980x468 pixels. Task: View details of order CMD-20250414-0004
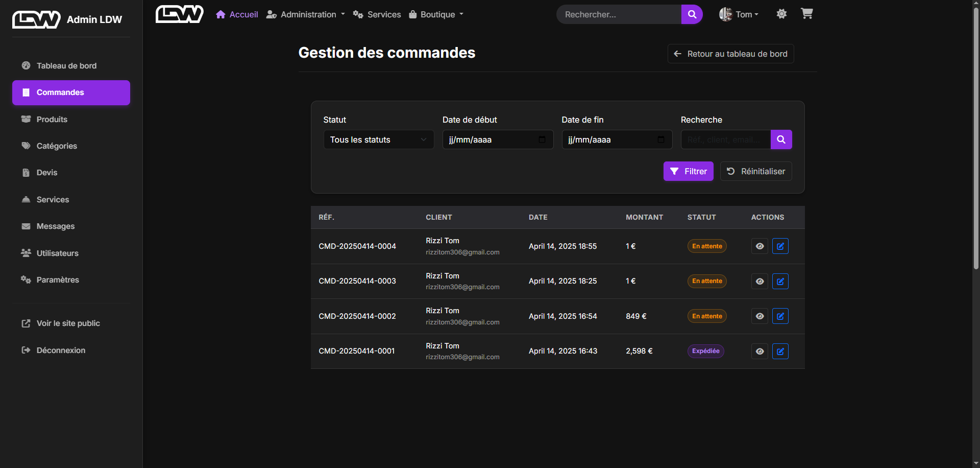(759, 246)
